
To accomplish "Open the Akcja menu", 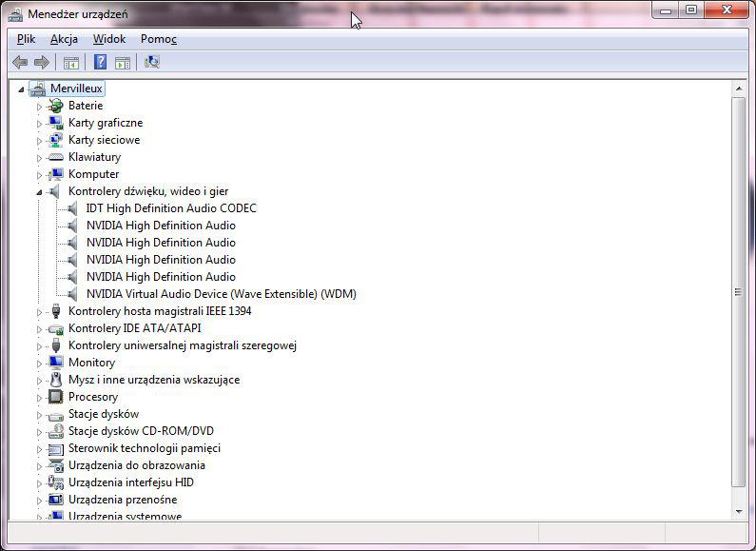I will pyautogui.click(x=64, y=39).
